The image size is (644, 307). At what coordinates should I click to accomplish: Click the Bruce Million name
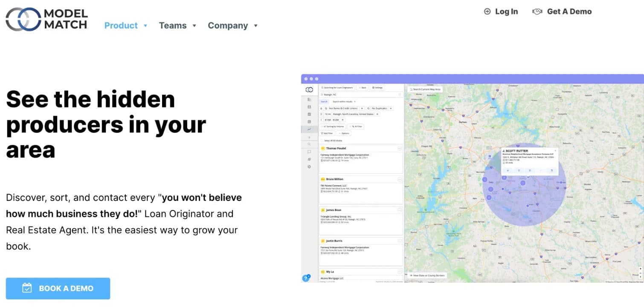click(335, 179)
